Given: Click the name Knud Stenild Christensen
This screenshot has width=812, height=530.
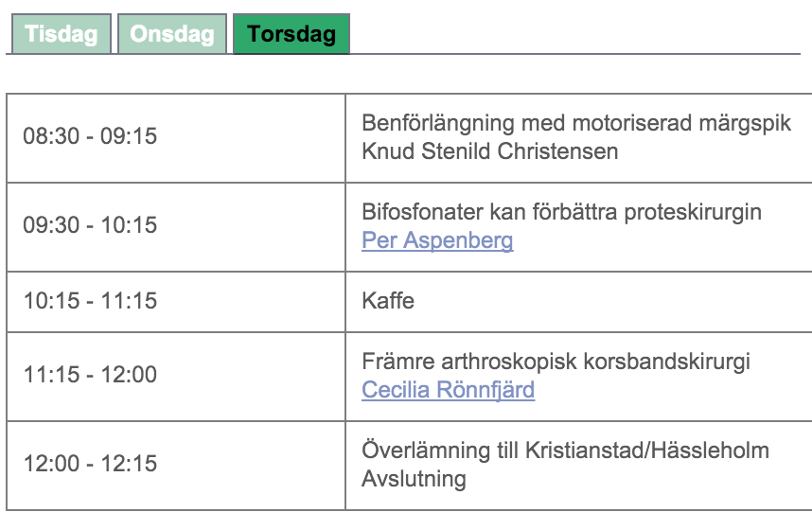Looking at the screenshot, I should (x=490, y=151).
